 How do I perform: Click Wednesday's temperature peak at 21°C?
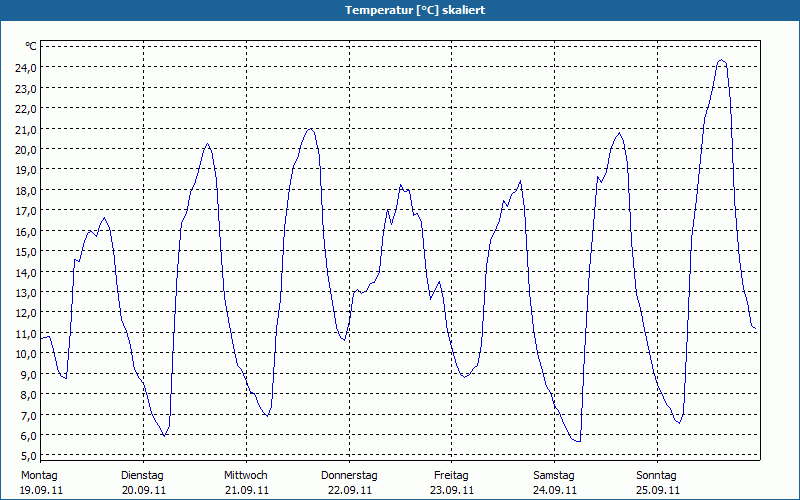(x=310, y=129)
